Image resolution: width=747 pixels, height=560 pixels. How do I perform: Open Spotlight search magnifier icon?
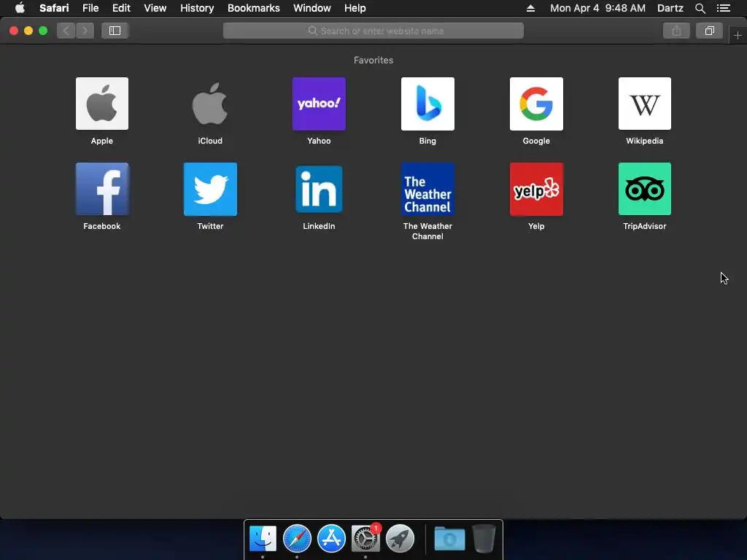(700, 8)
